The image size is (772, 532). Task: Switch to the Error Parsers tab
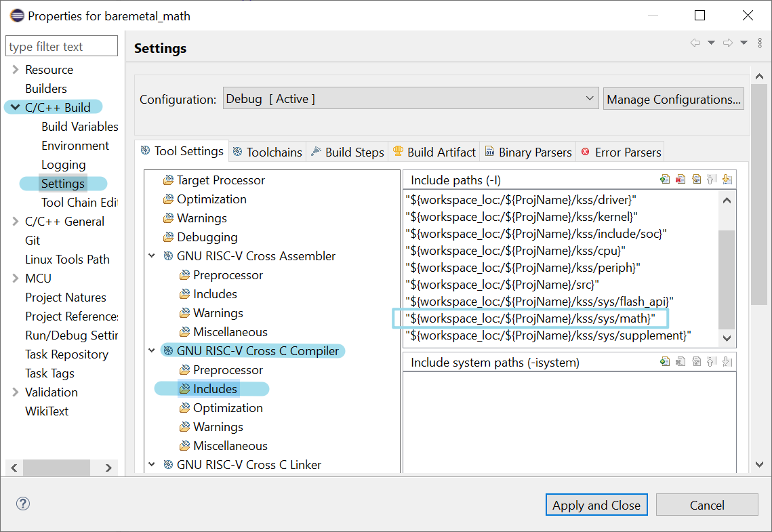click(x=620, y=152)
